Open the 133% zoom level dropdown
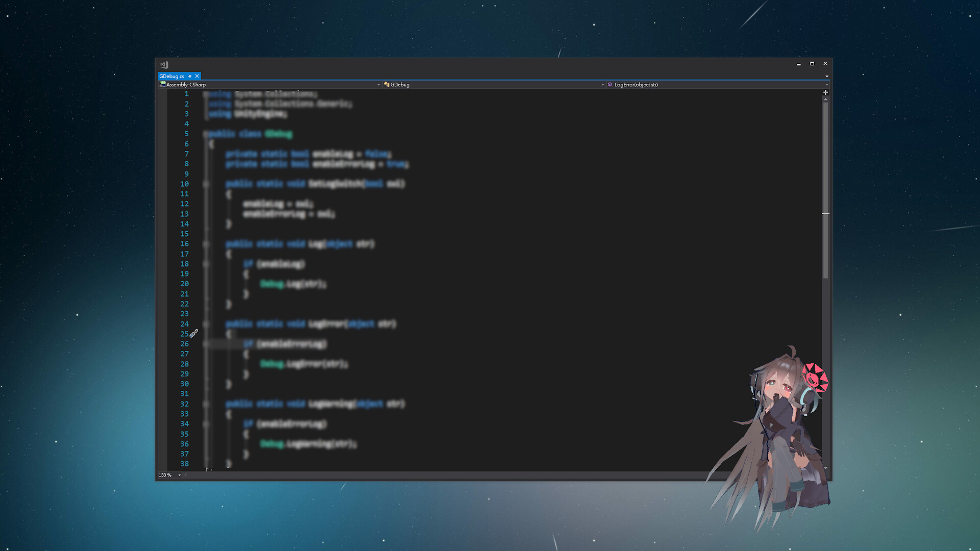This screenshot has height=551, width=980. click(x=179, y=475)
